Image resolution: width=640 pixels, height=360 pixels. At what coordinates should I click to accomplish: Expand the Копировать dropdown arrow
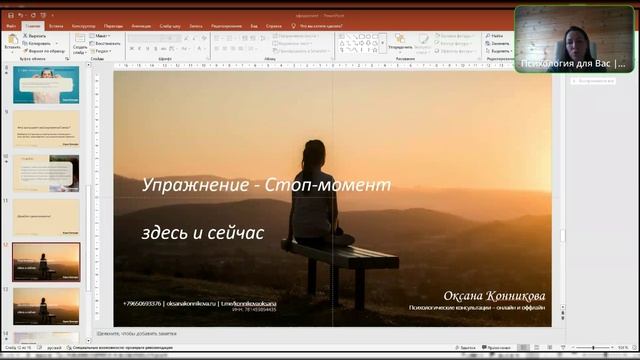[57, 43]
